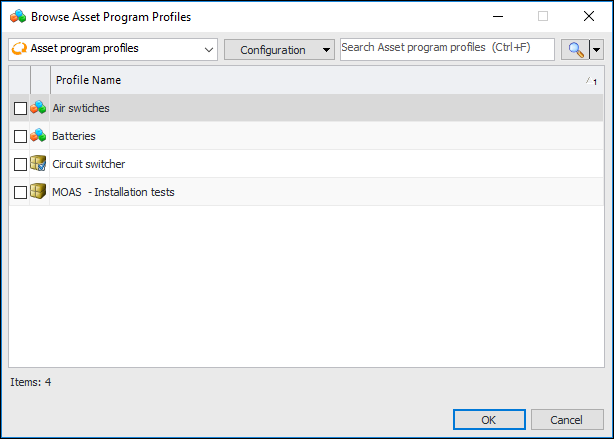Check the Batteries checkbox
Screen dimensions: 614x439
point(21,136)
